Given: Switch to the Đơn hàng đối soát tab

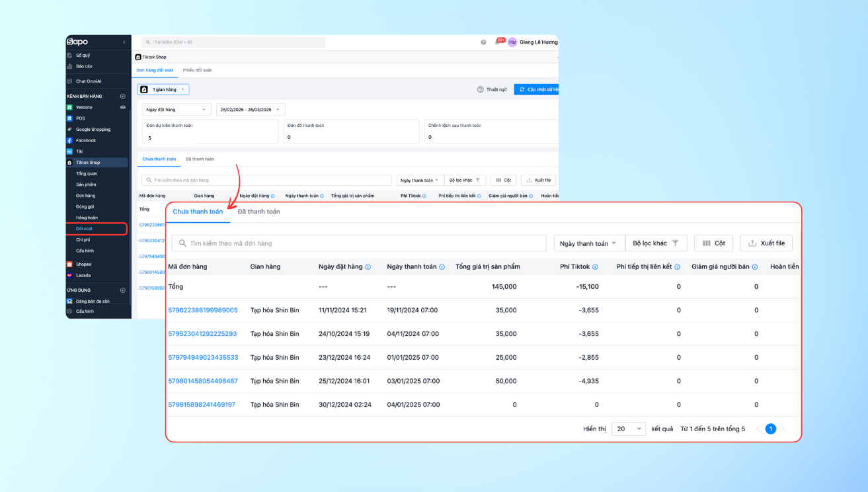Looking at the screenshot, I should point(155,70).
